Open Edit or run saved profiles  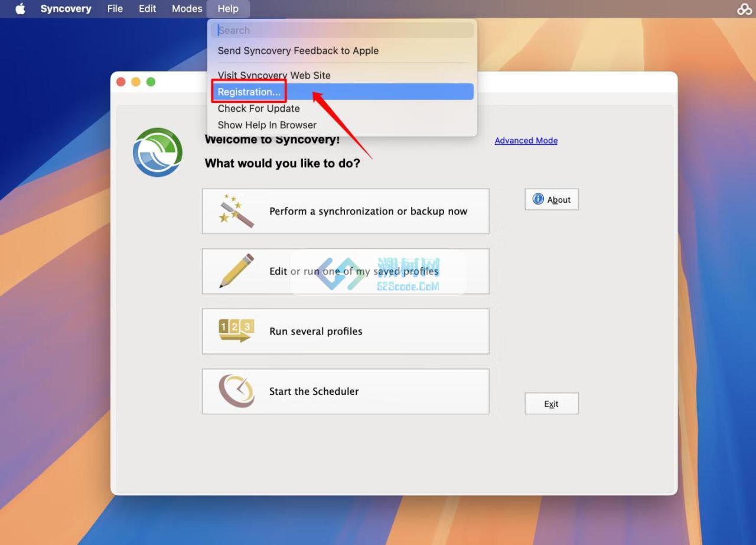click(x=346, y=271)
